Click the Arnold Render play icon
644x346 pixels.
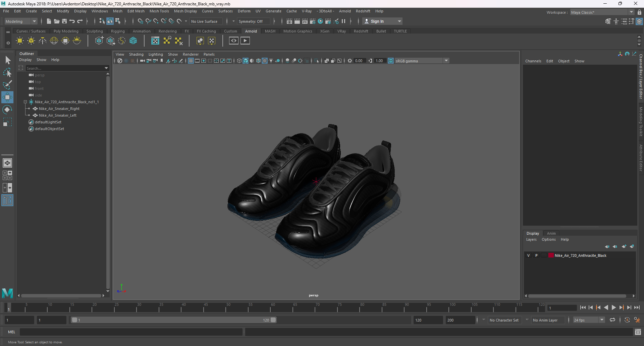245,41
